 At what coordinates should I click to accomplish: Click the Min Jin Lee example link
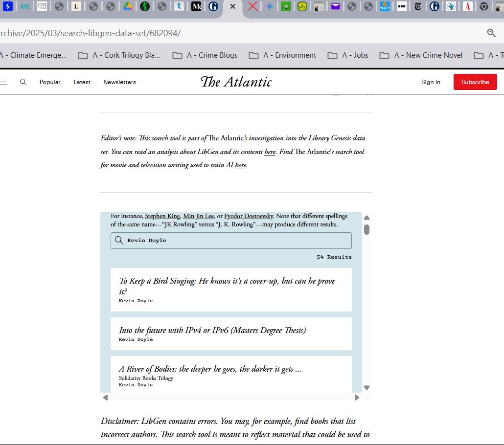click(198, 216)
